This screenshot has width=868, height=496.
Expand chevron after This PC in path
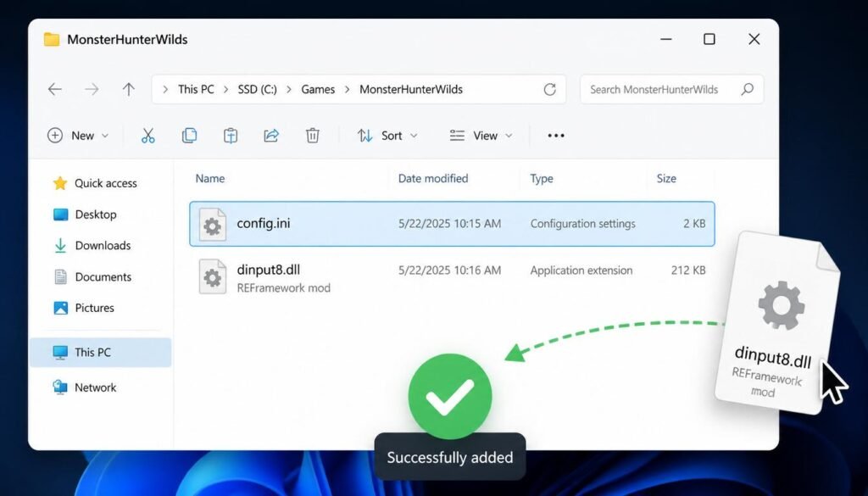click(x=225, y=90)
